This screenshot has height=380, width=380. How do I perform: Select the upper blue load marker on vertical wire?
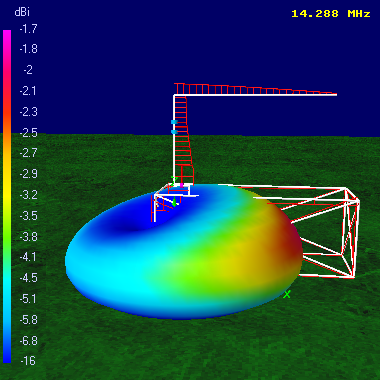(174, 122)
